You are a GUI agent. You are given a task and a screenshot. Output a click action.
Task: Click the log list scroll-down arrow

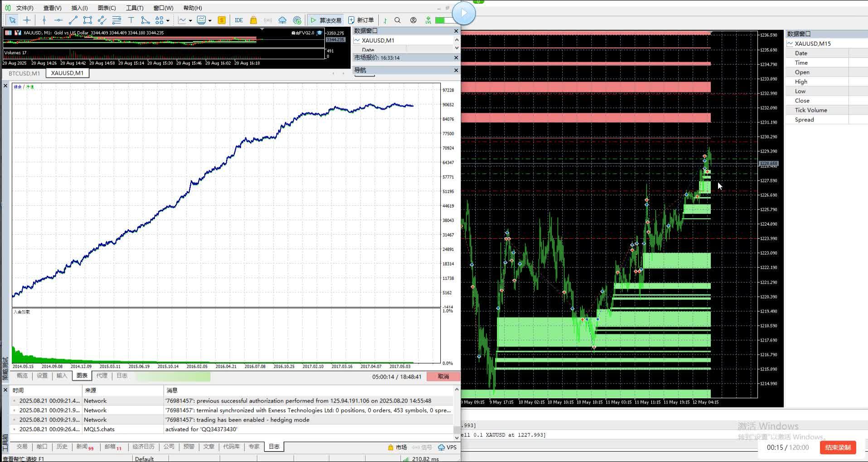click(x=457, y=438)
